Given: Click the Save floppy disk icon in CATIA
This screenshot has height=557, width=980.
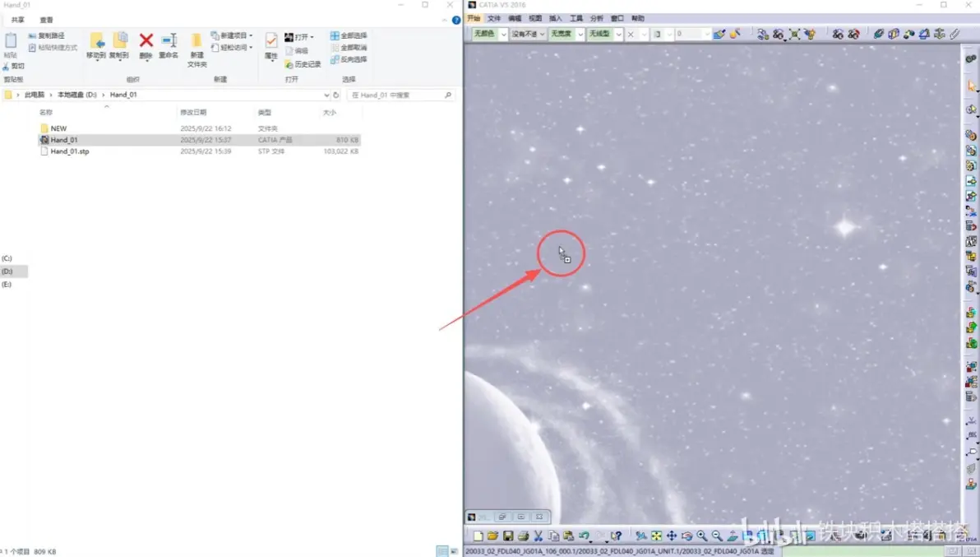Looking at the screenshot, I should (x=508, y=536).
